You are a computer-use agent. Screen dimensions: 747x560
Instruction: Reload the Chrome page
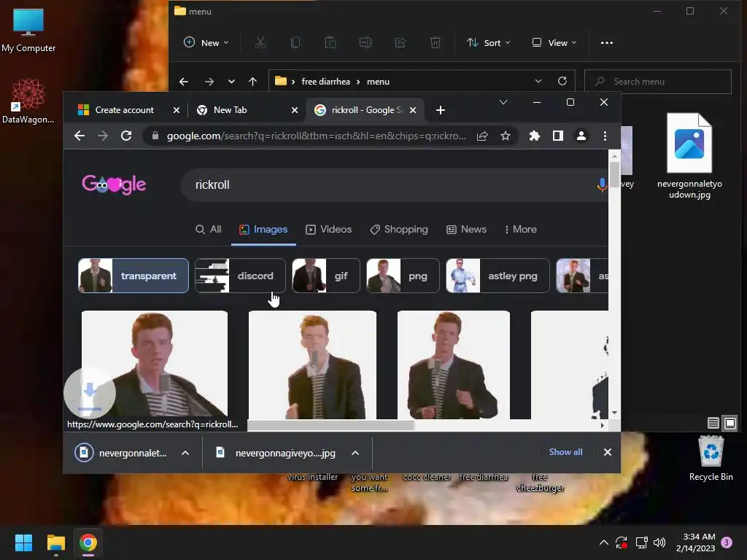(x=125, y=136)
